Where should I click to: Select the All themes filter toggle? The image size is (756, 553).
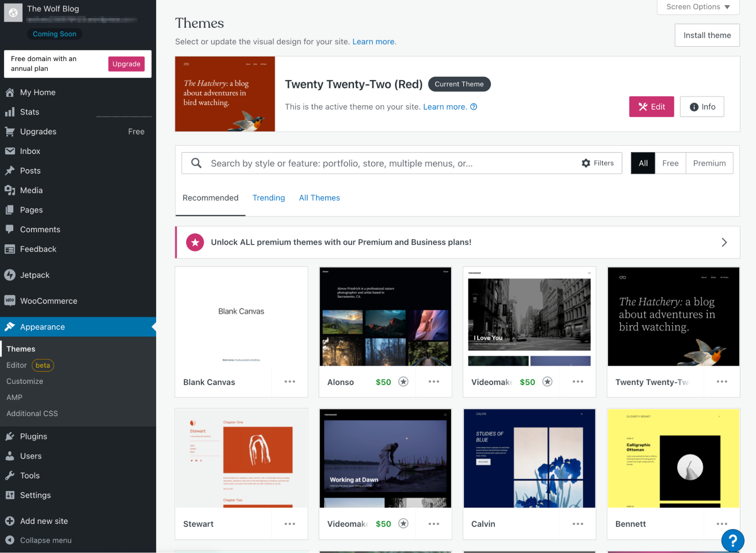point(643,163)
